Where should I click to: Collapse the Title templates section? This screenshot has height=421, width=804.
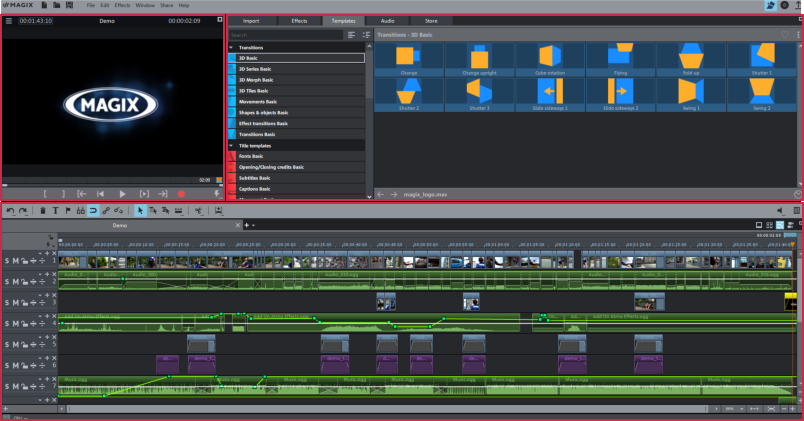(231, 146)
